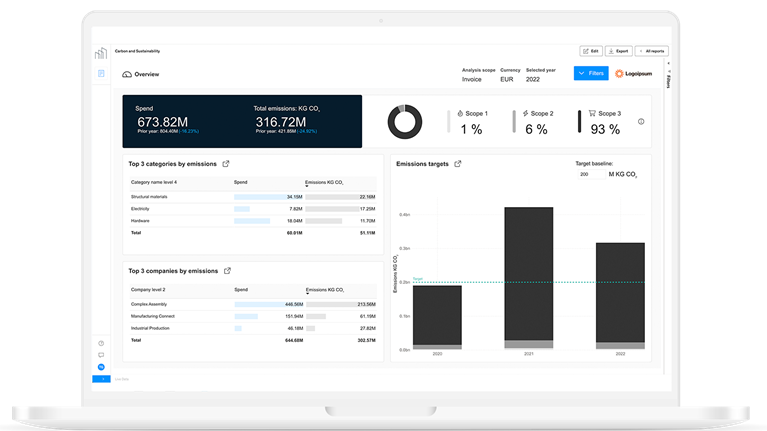Click the 2021 emissions bar in chart

(x=529, y=277)
